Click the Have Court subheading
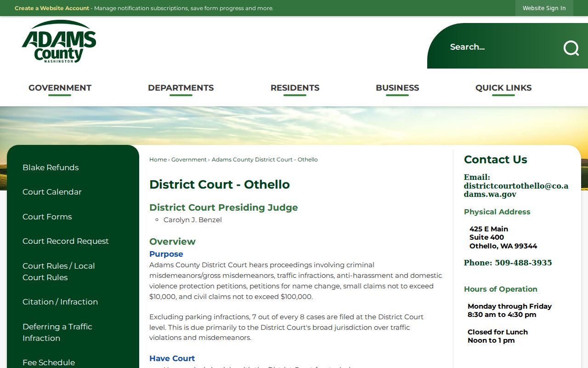This screenshot has height=368, width=588. [172, 358]
